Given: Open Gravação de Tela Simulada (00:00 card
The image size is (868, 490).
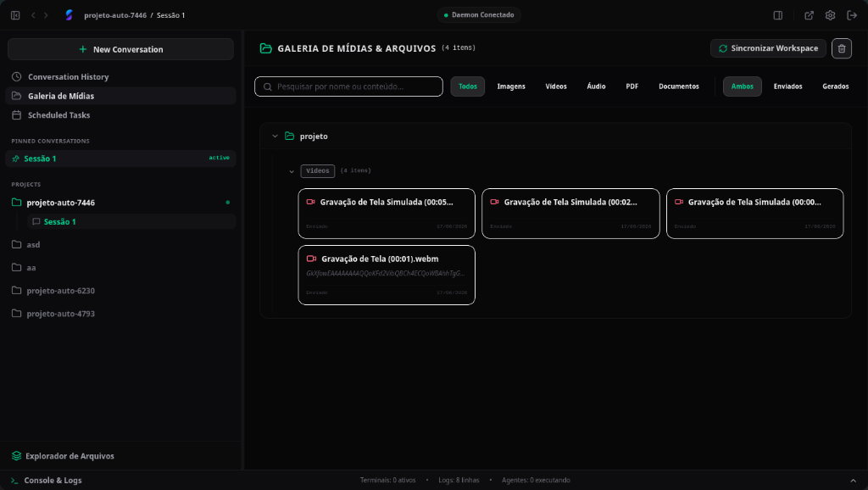Looking at the screenshot, I should (754, 214).
